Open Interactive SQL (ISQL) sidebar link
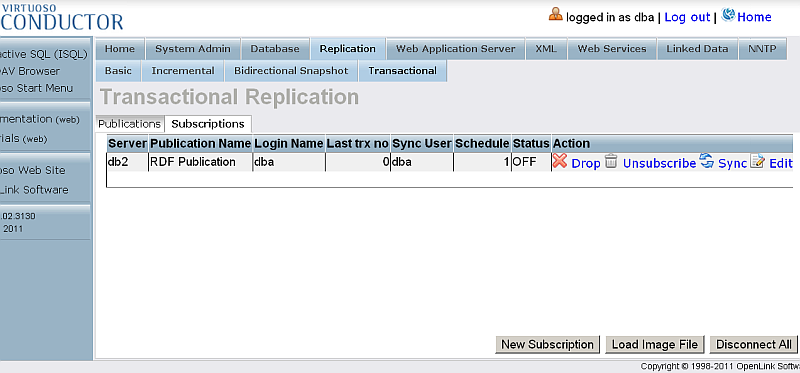800x373 pixels. (44, 54)
